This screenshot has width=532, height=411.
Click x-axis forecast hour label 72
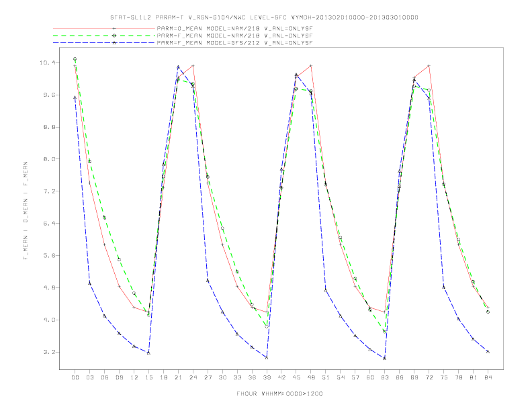pos(429,377)
